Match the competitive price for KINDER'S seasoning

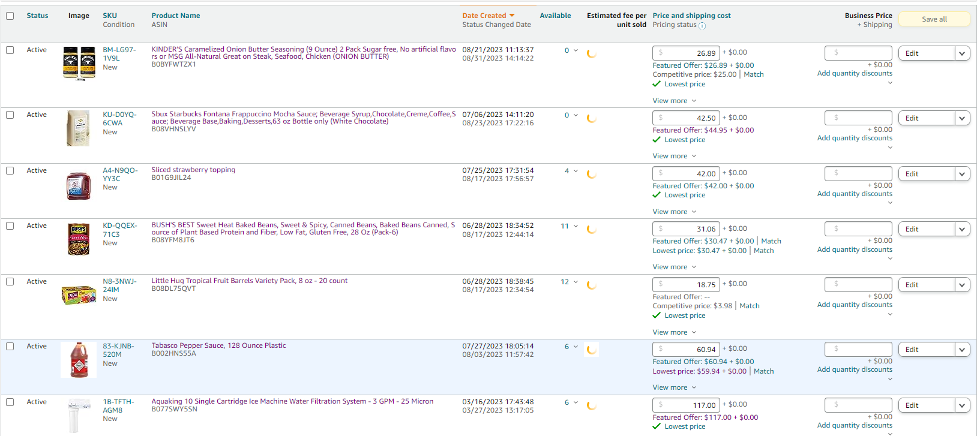754,74
